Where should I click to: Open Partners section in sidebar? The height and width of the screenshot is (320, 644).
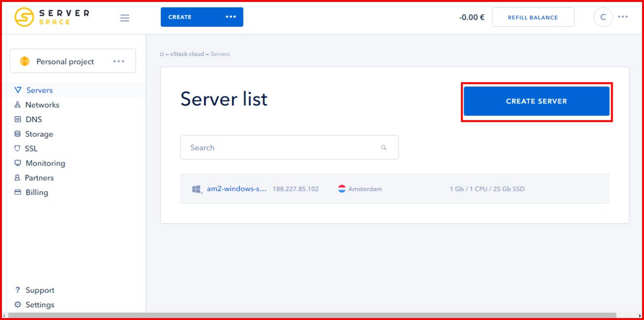pyautogui.click(x=39, y=178)
